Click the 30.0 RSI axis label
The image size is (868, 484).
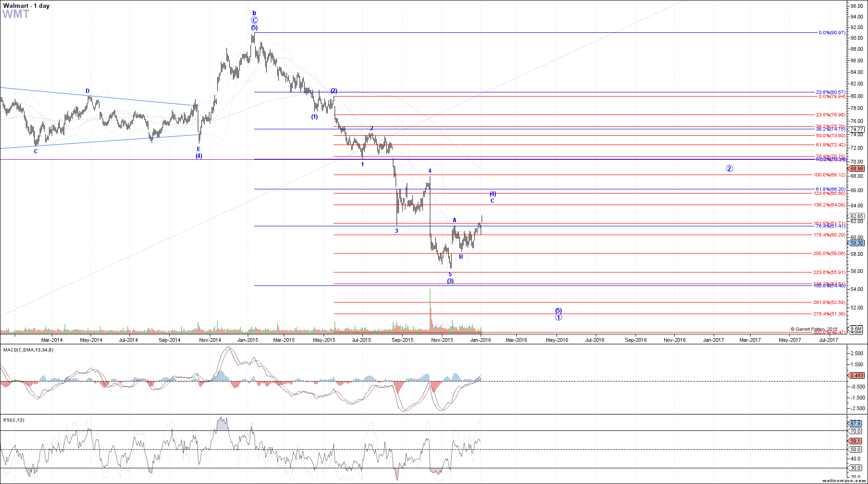click(x=856, y=468)
